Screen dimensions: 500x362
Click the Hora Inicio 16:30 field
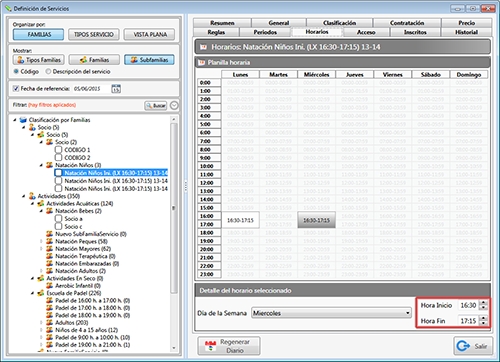point(468,305)
